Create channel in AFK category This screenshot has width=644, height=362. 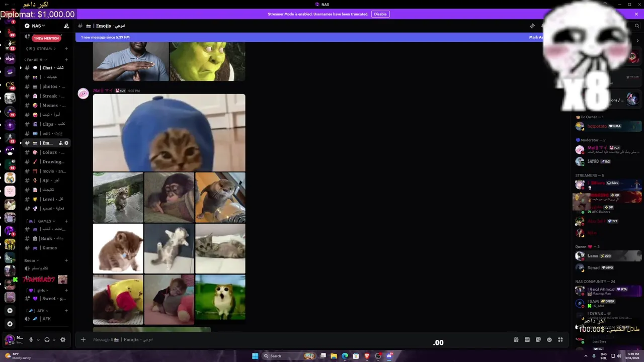[66, 310]
